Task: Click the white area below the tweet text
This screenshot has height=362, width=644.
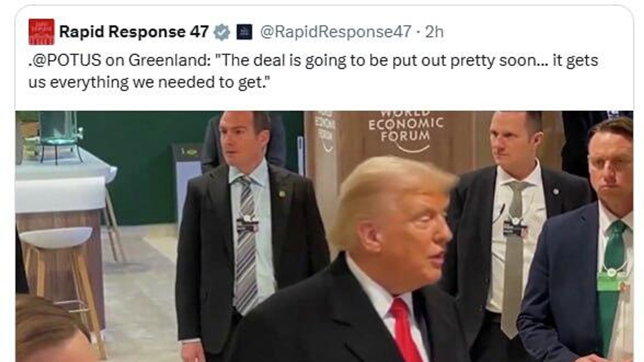Action: pos(324,102)
